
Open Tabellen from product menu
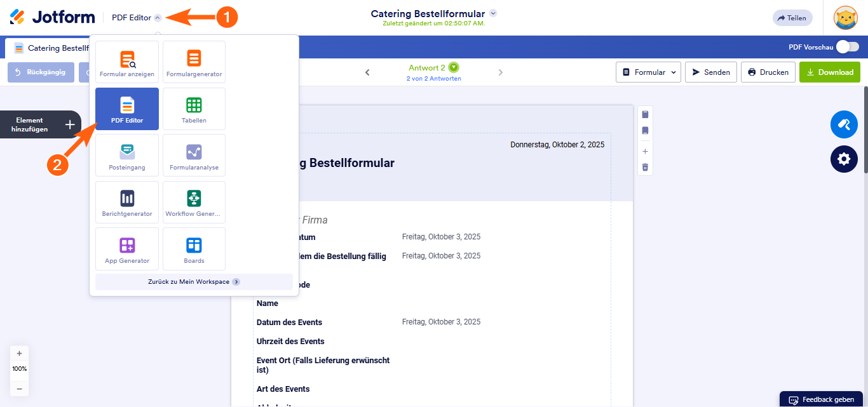point(194,109)
